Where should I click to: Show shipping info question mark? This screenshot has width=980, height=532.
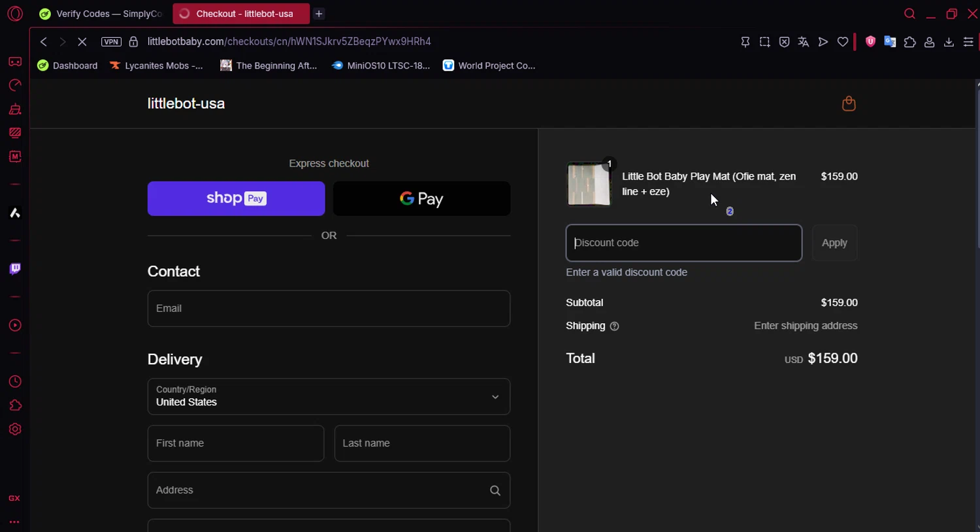click(614, 326)
